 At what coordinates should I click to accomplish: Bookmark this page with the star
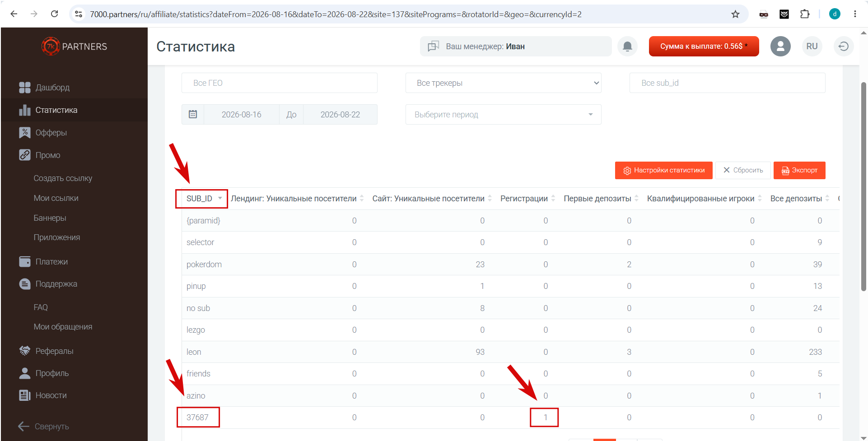click(x=735, y=14)
